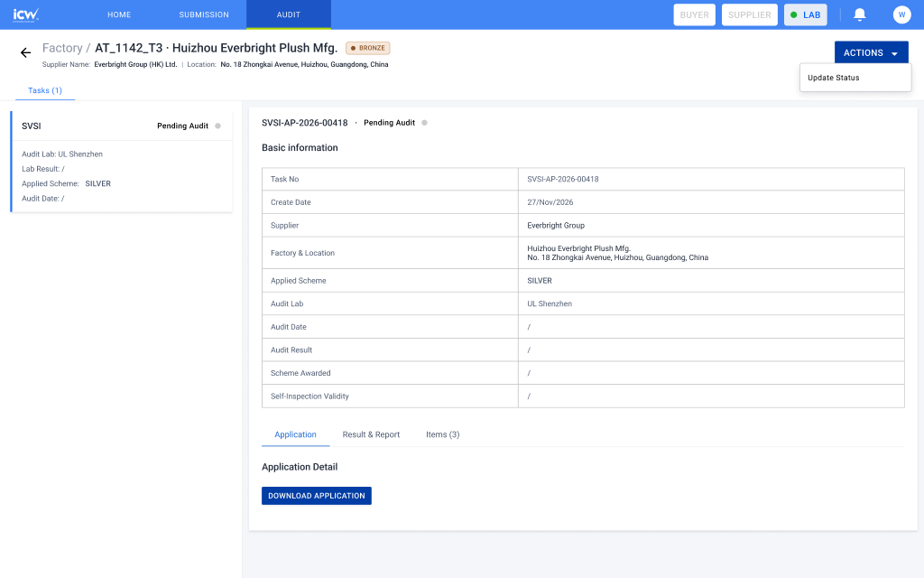924x578 pixels.
Task: Open the HOME navigation item
Action: [x=119, y=14]
